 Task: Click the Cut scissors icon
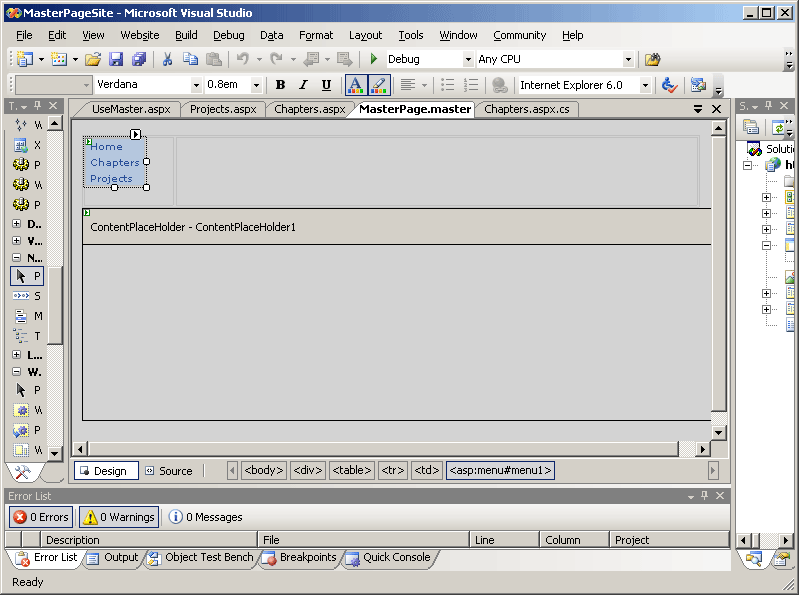click(168, 60)
